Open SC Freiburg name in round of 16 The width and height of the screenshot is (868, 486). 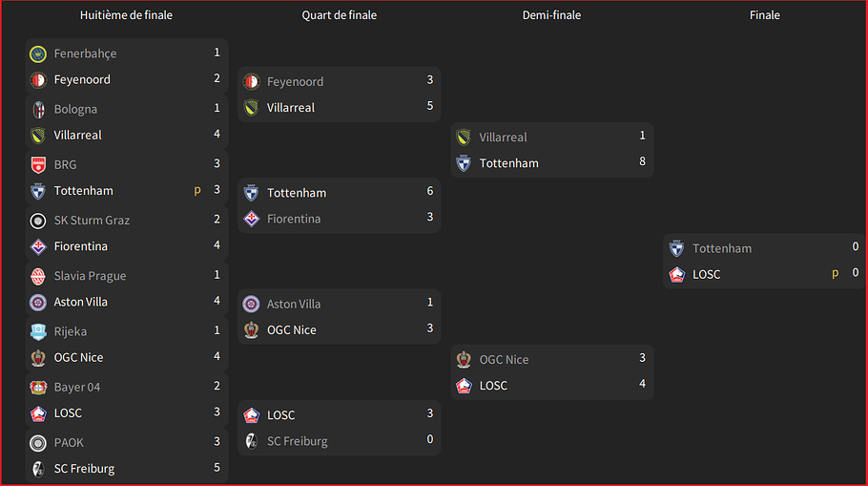[84, 469]
